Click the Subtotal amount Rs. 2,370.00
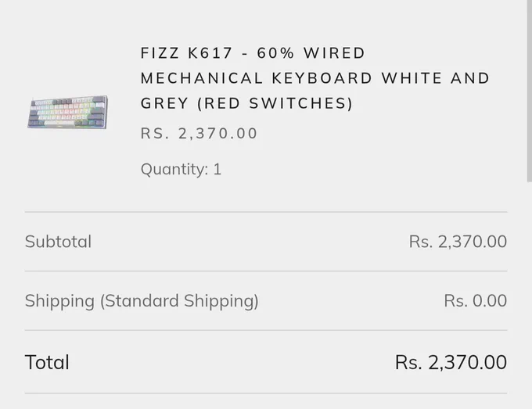532x409 pixels. tap(458, 242)
